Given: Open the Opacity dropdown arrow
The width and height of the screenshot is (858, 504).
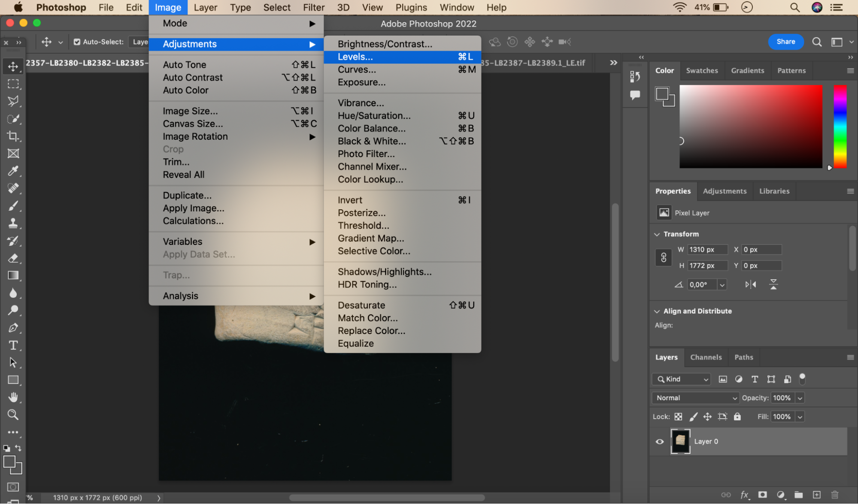Looking at the screenshot, I should click(800, 398).
